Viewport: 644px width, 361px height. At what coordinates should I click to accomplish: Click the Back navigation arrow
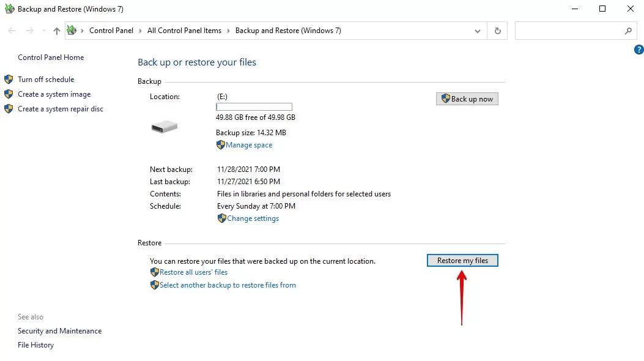click(x=12, y=31)
